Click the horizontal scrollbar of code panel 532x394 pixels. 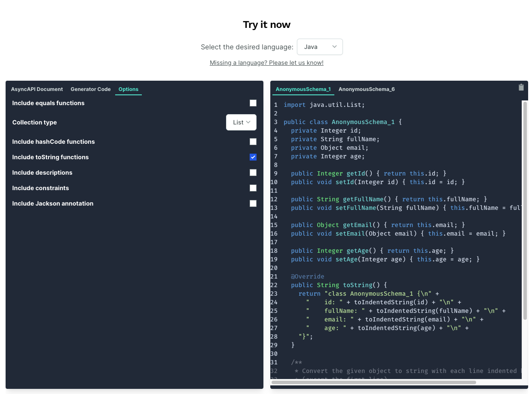coord(374,382)
